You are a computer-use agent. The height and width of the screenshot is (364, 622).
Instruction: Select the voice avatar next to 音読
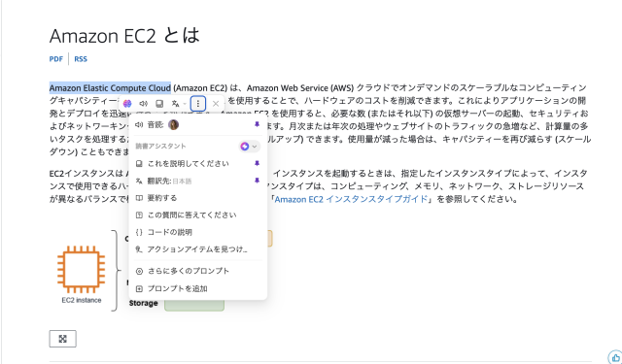tap(173, 125)
